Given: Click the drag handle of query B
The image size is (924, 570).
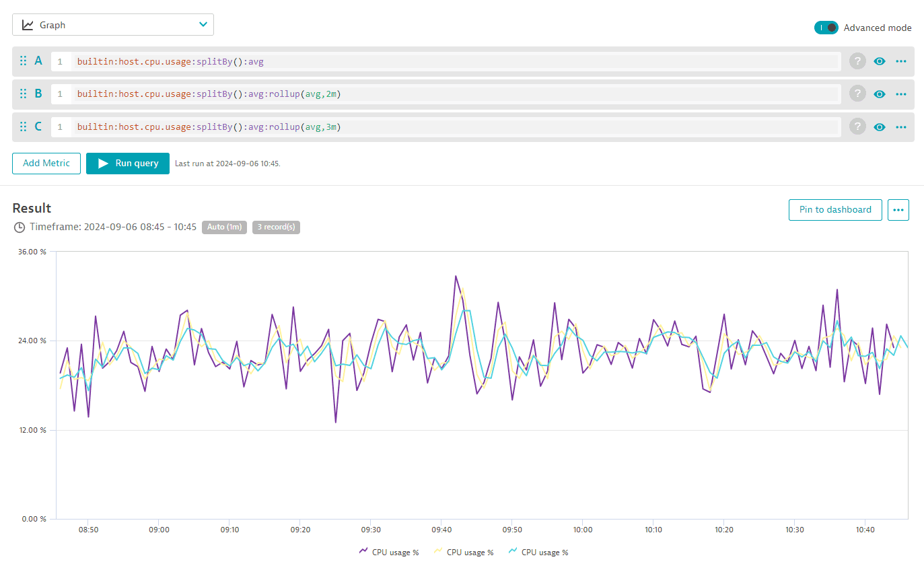Looking at the screenshot, I should [23, 94].
